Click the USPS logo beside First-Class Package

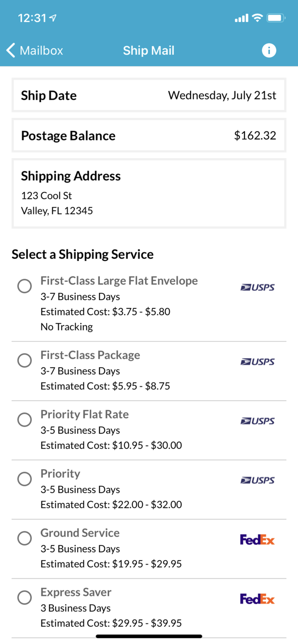(x=257, y=362)
